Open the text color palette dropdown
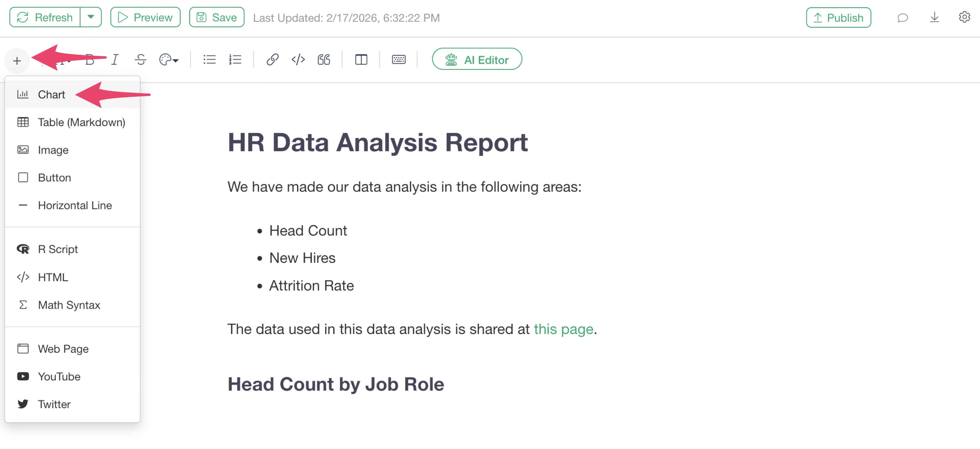 click(x=168, y=60)
